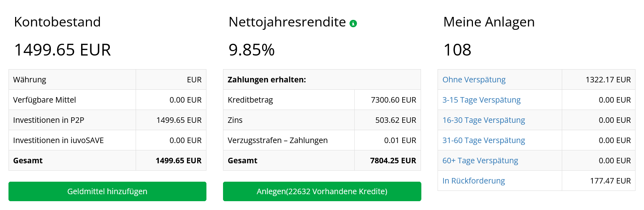644x210 pixels.
Task: Open the In Rückforderung link
Action: (473, 181)
